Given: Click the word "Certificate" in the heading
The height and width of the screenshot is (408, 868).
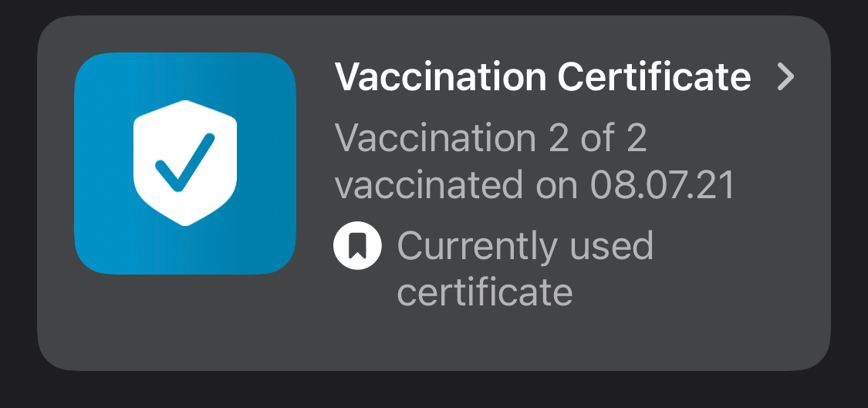Looking at the screenshot, I should pos(654,77).
